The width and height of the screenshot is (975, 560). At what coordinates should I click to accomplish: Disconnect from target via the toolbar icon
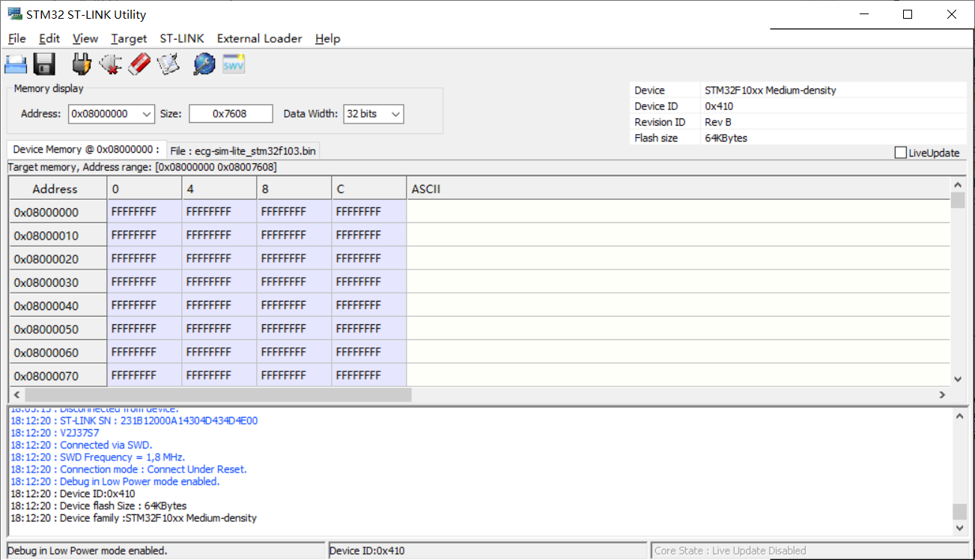tap(110, 64)
